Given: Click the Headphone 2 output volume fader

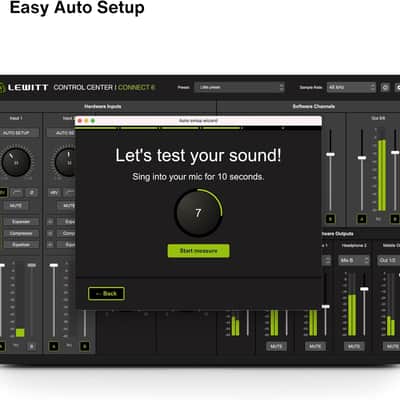Looking at the screenshot, I should (364, 289).
